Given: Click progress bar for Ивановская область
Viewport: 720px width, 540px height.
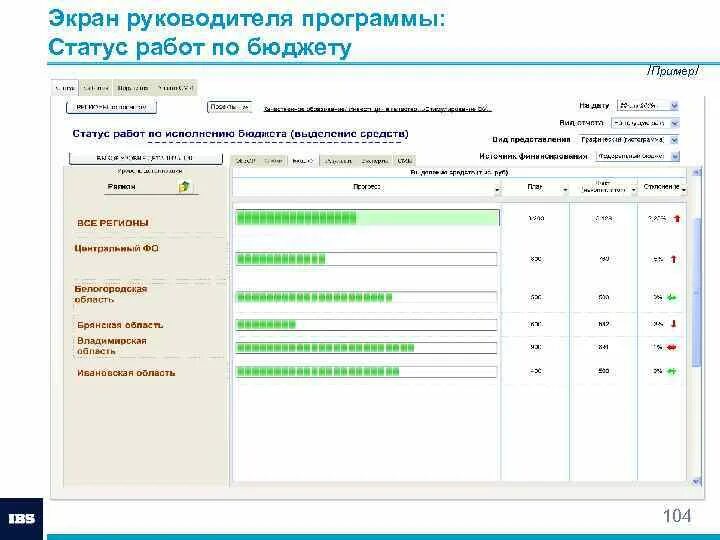Looking at the screenshot, I should pos(366,371).
